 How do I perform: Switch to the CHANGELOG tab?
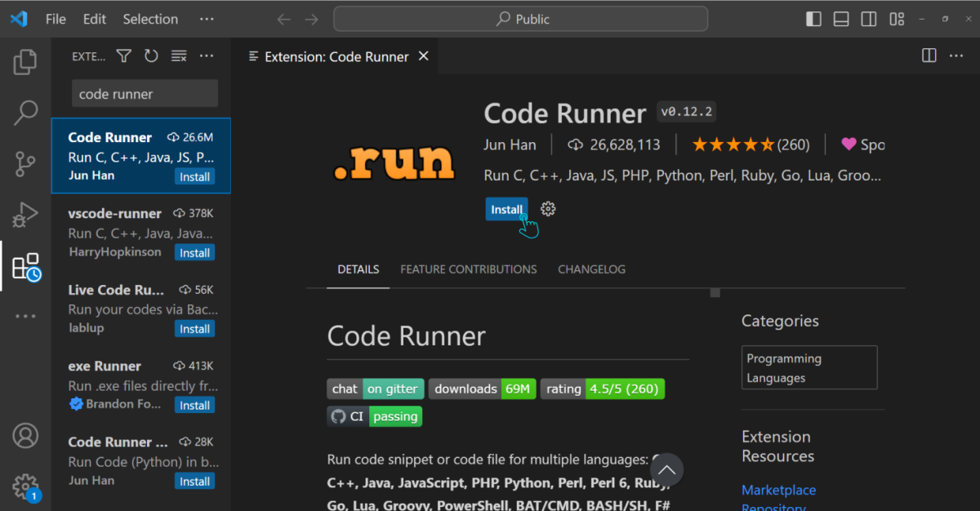(591, 269)
